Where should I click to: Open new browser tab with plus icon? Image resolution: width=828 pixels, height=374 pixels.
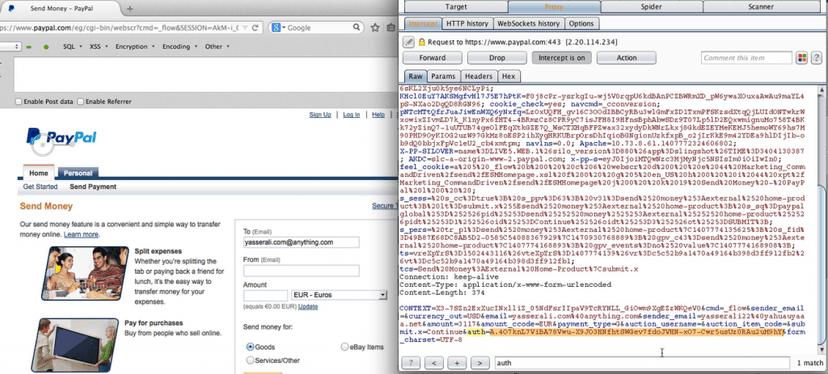tap(130, 8)
